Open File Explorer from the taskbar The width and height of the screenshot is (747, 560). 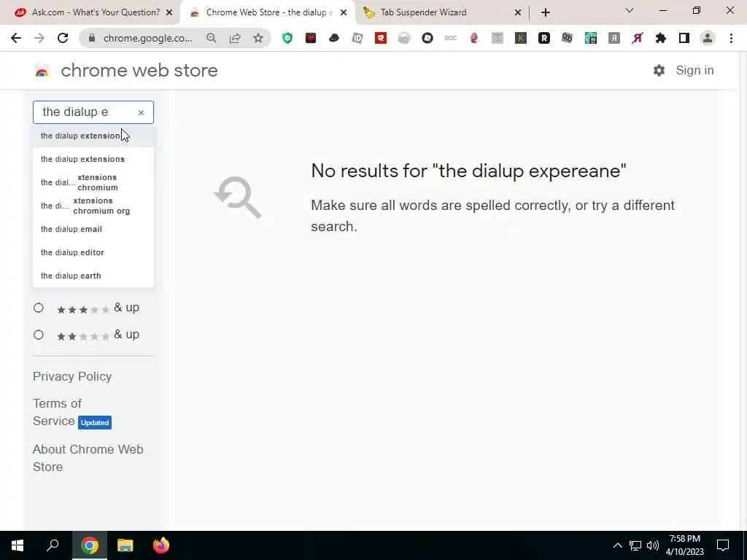tap(125, 545)
